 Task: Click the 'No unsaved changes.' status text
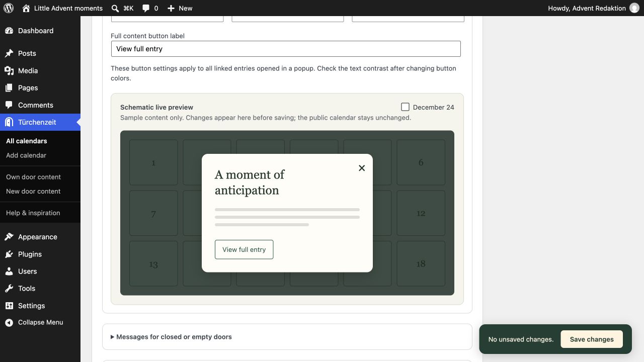pyautogui.click(x=521, y=339)
